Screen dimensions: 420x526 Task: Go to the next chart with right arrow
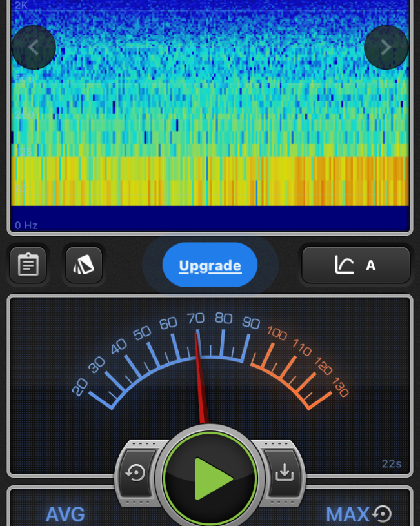386,47
